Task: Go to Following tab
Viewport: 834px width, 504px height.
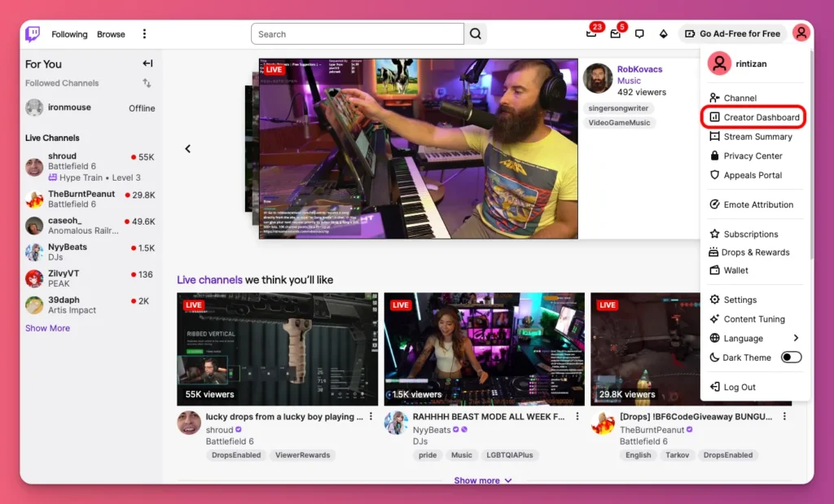Action: (x=70, y=34)
